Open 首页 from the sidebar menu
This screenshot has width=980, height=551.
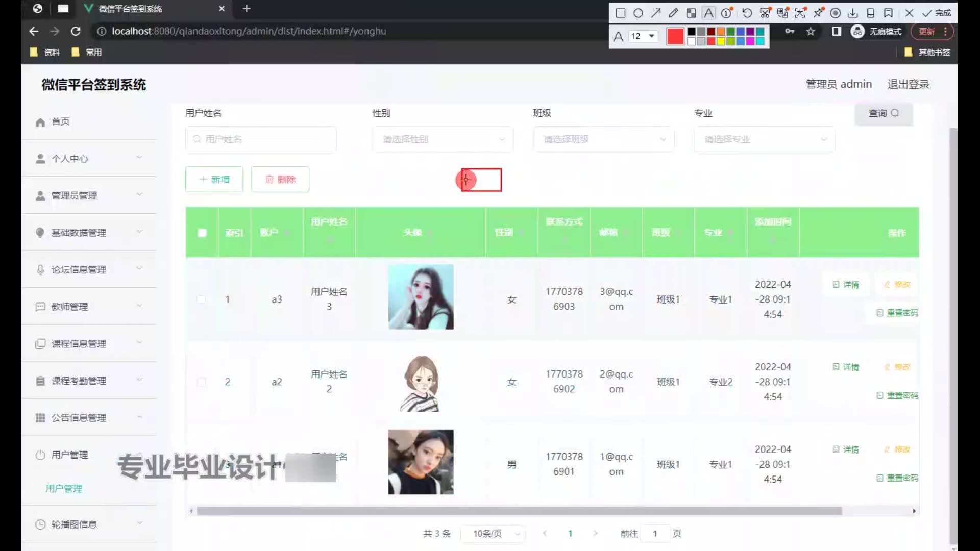pyautogui.click(x=60, y=121)
